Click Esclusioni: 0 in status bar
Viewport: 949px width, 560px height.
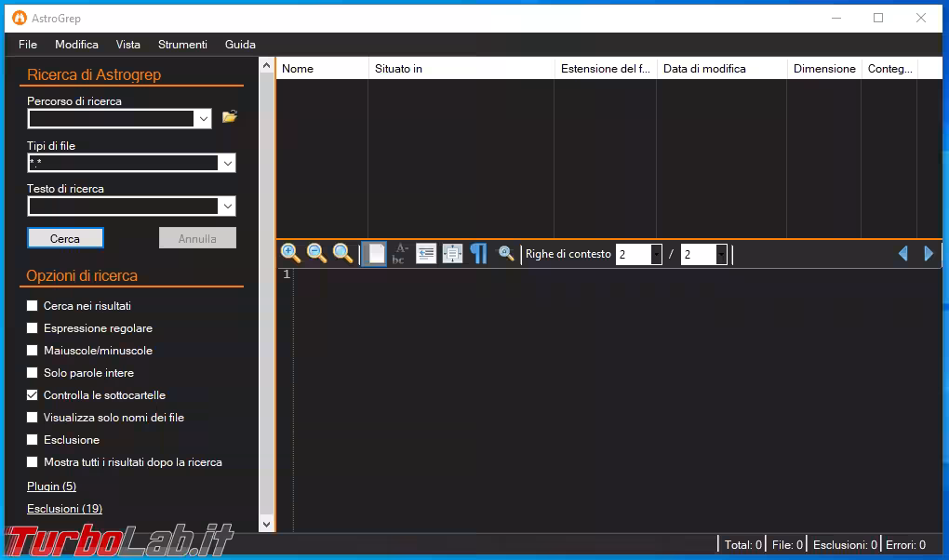point(845,545)
